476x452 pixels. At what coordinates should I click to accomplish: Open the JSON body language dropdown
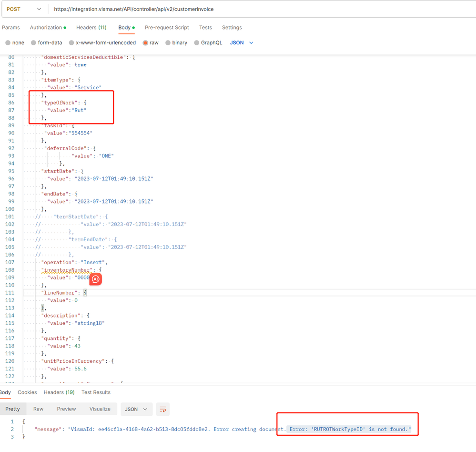[242, 43]
